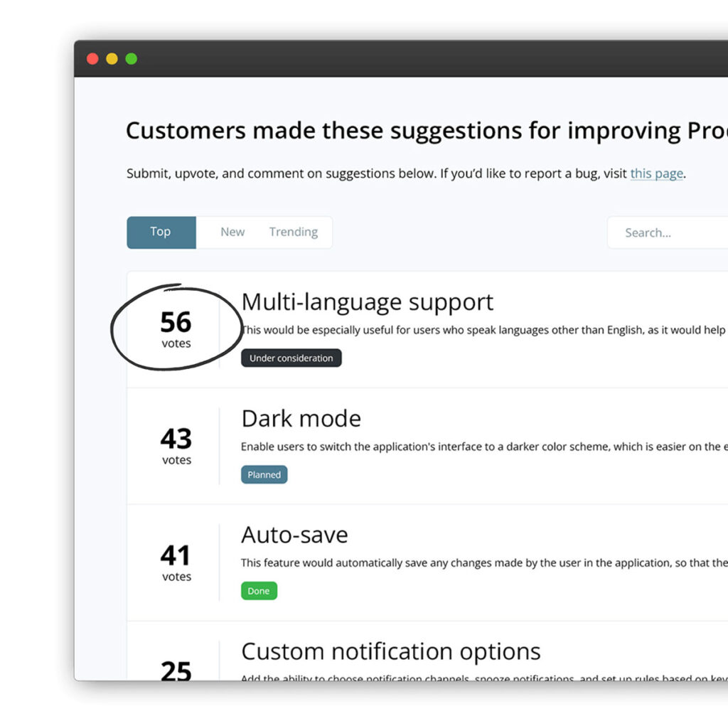The width and height of the screenshot is (728, 721).
Task: Open the Auto-save suggestion
Action: 294,534
